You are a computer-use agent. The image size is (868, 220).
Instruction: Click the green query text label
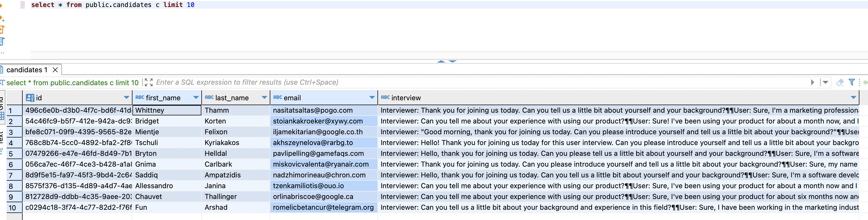pos(72,83)
